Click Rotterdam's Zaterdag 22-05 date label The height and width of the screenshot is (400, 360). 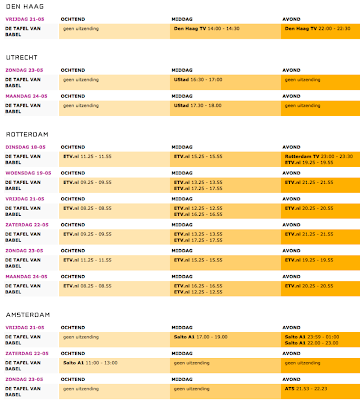coord(27,225)
